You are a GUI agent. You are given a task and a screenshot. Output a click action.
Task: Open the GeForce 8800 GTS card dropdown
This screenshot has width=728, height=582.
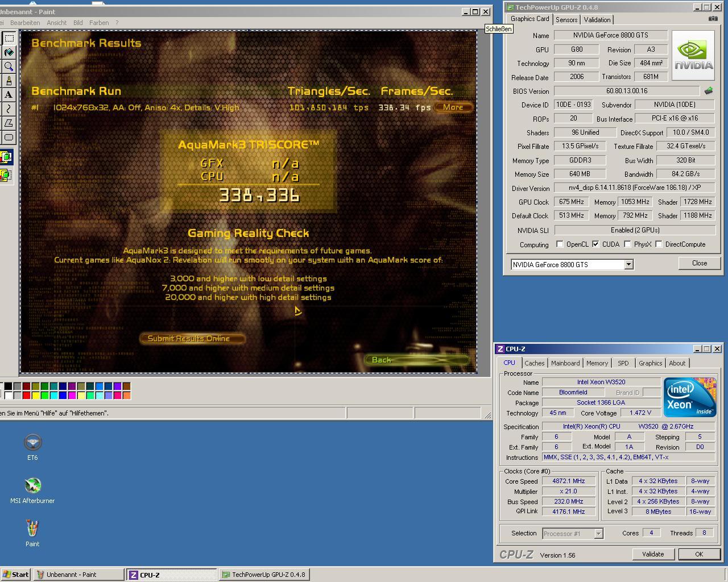tap(628, 264)
